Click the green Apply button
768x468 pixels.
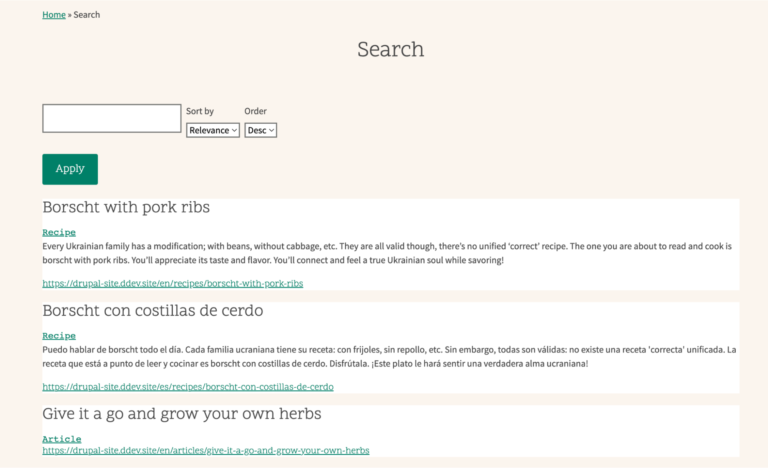click(x=70, y=169)
